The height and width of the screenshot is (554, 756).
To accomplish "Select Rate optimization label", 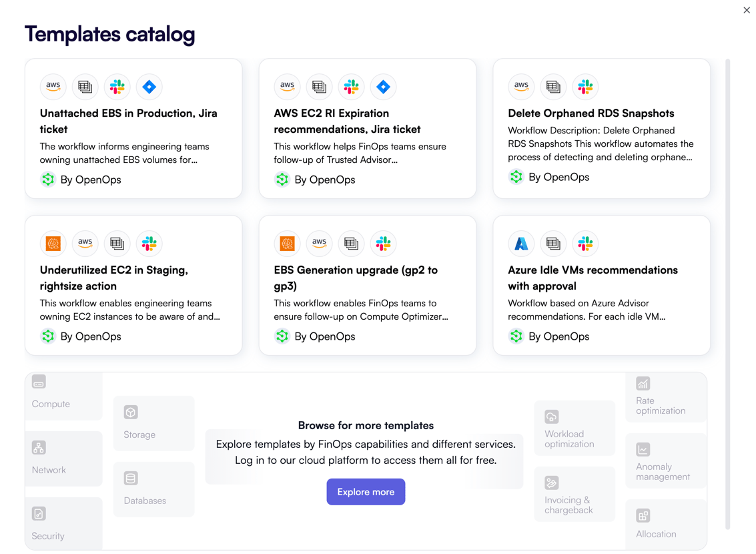I will 661,406.
